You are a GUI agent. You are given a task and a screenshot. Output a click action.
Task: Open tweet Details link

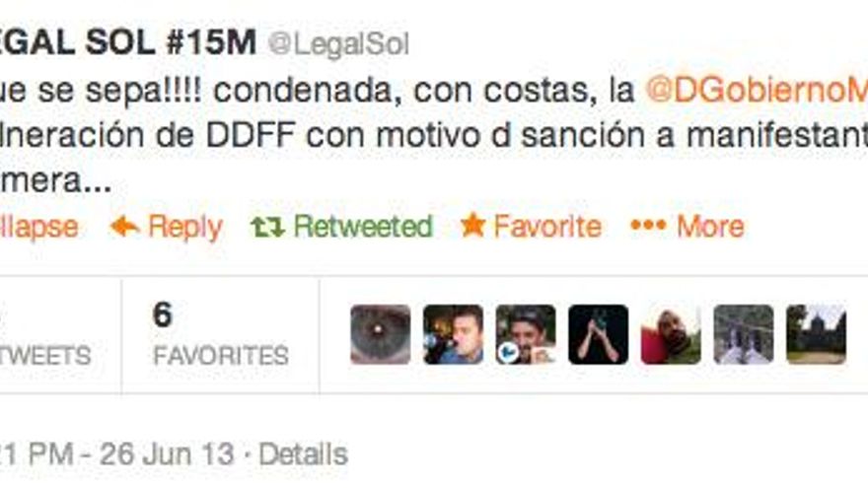pos(304,454)
